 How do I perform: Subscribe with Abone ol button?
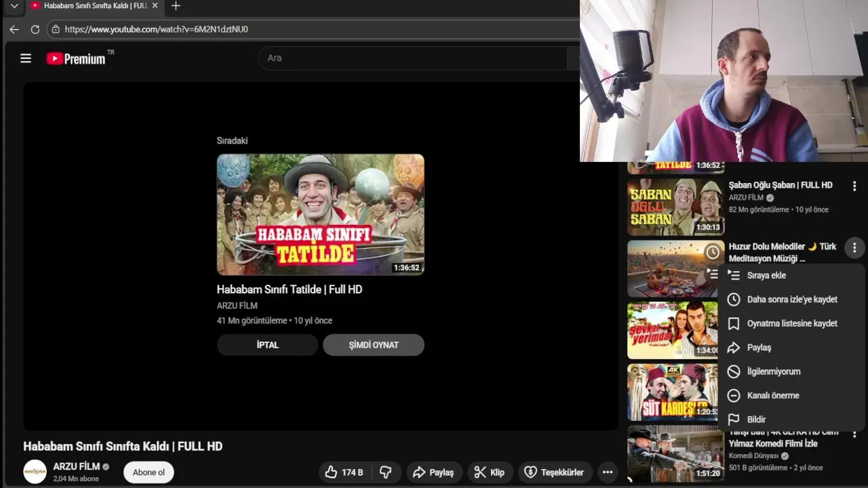(149, 472)
